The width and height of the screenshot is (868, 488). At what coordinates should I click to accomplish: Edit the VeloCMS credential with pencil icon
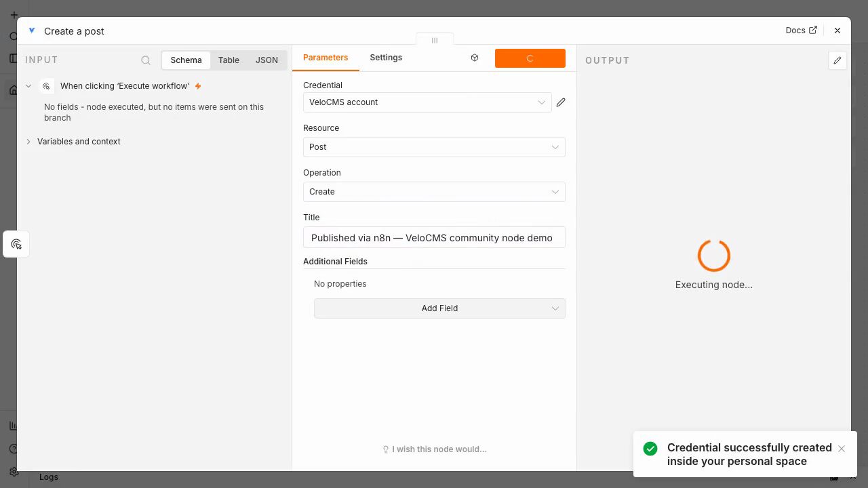[x=561, y=102]
